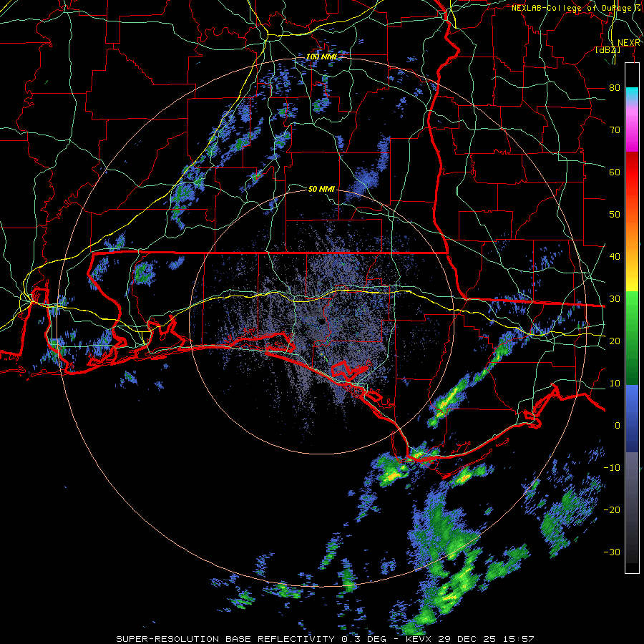Click the -30 dBZ scale value
This screenshot has width=644, height=644.
612,552
